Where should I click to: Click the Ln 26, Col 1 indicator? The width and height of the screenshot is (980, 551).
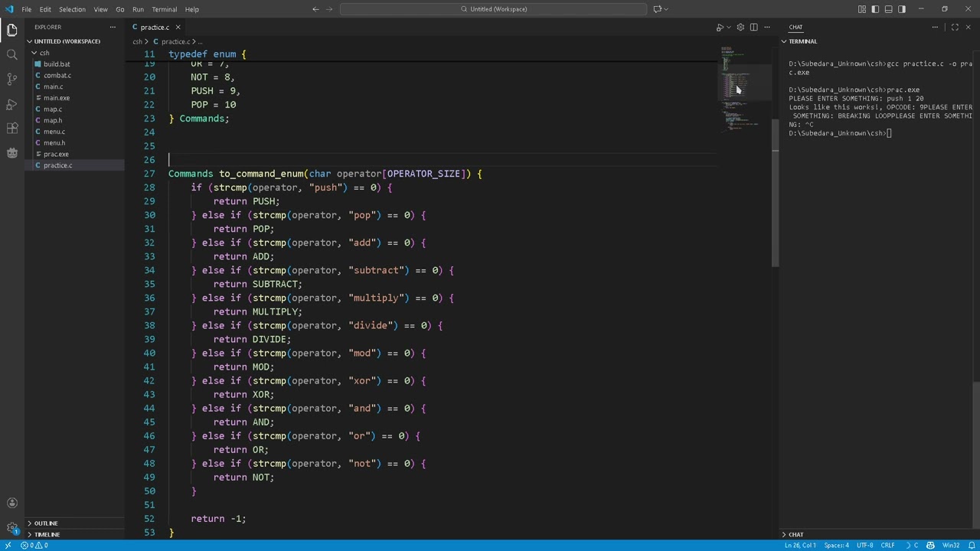(800, 546)
